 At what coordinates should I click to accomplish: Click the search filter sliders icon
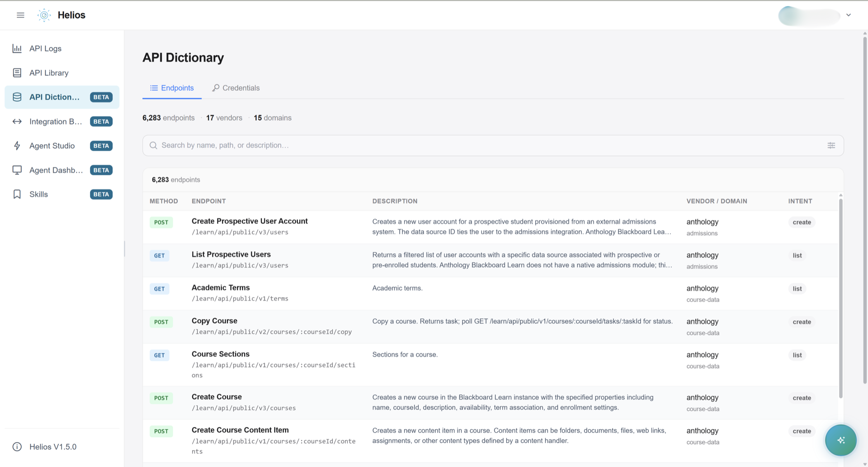831,145
